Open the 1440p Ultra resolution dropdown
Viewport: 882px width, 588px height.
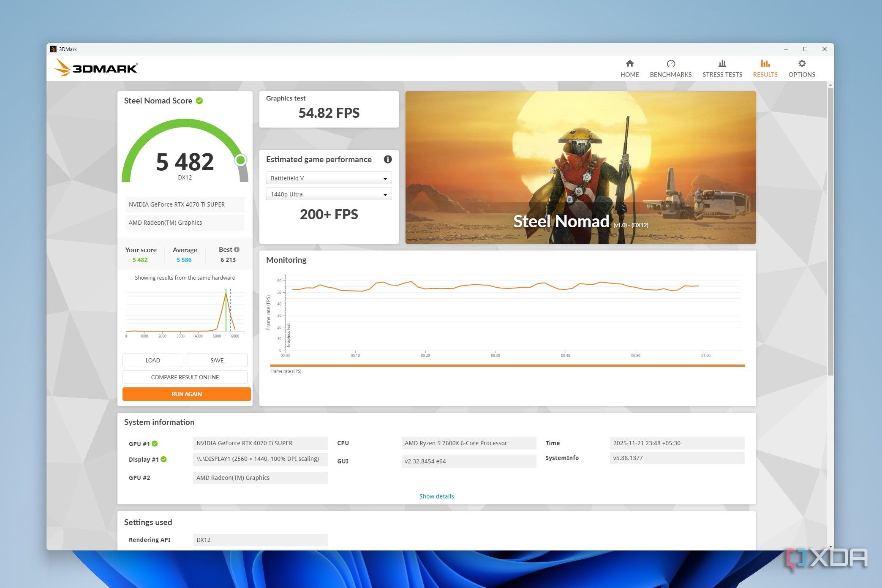pyautogui.click(x=329, y=194)
